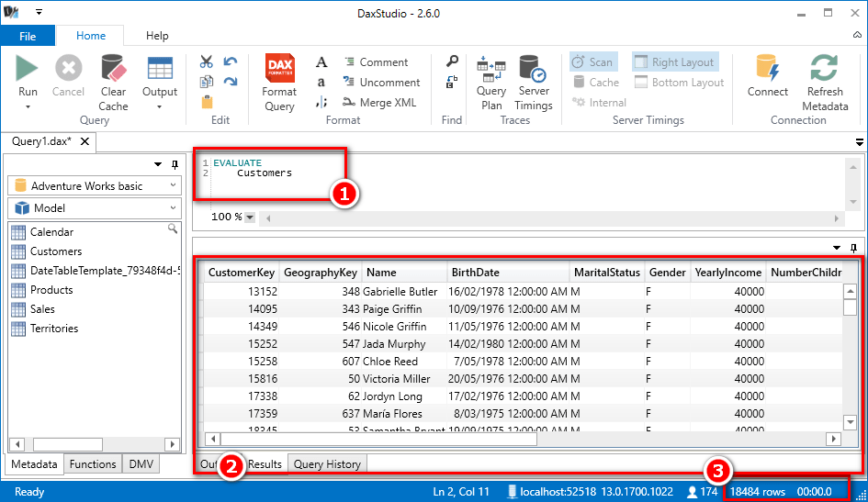Image resolution: width=868 pixels, height=502 pixels.
Task: Select the DateTableTemplate table
Action: point(96,271)
